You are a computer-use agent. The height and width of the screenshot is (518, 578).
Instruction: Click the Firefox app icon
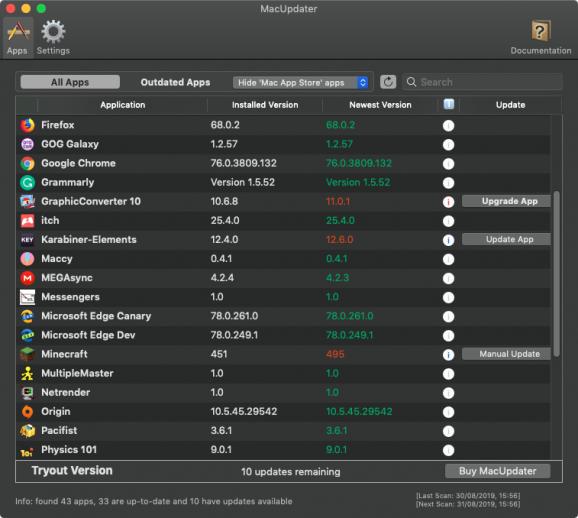pos(27,125)
